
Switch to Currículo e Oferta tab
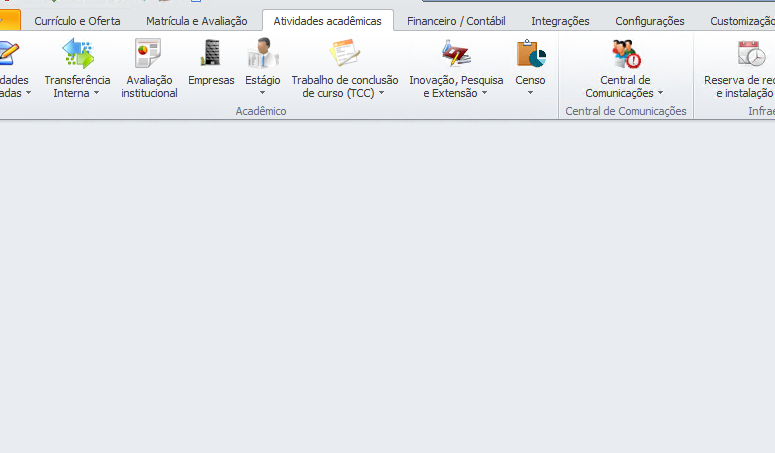(x=77, y=21)
